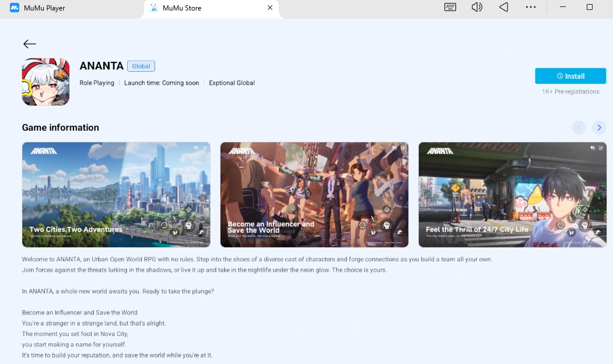Click 'you start making a name for yourself' line
The width and height of the screenshot is (613, 364).
pyautogui.click(x=74, y=344)
